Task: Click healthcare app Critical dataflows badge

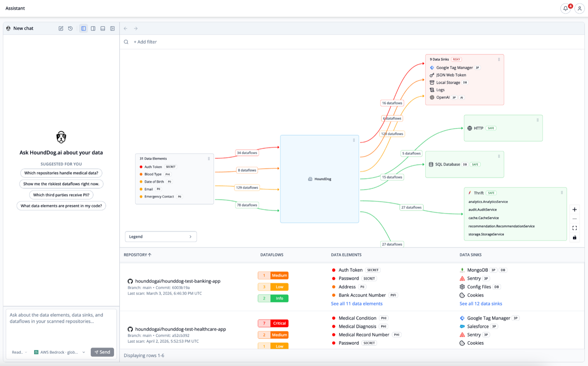Action: 273,323
